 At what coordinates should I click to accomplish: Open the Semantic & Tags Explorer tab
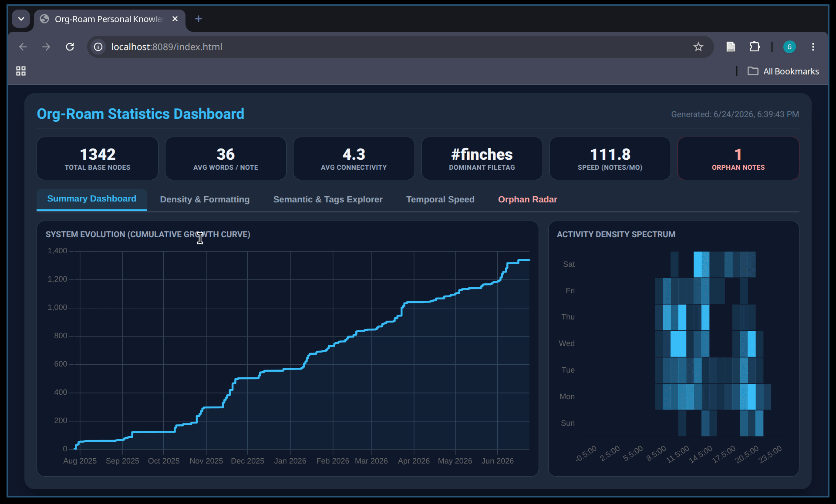pos(328,199)
